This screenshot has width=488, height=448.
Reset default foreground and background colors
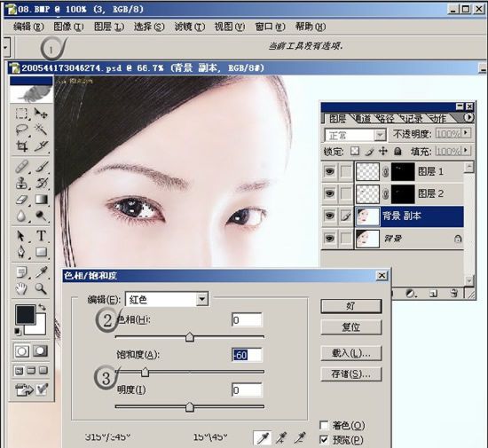(18, 332)
